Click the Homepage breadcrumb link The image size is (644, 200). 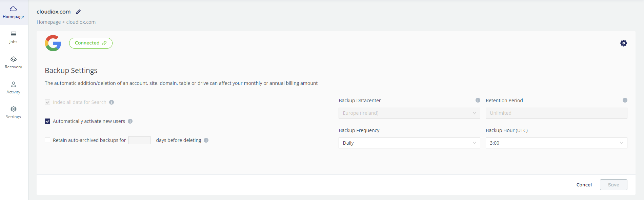point(49,22)
